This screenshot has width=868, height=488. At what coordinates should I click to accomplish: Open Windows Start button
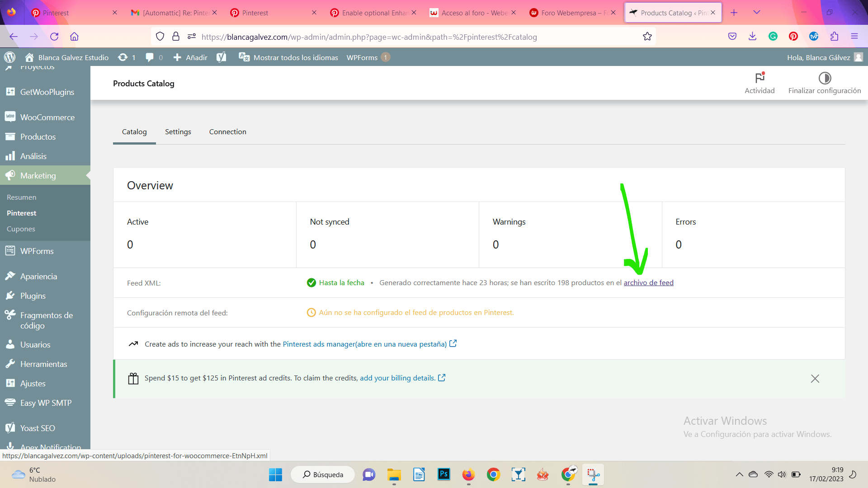point(275,475)
